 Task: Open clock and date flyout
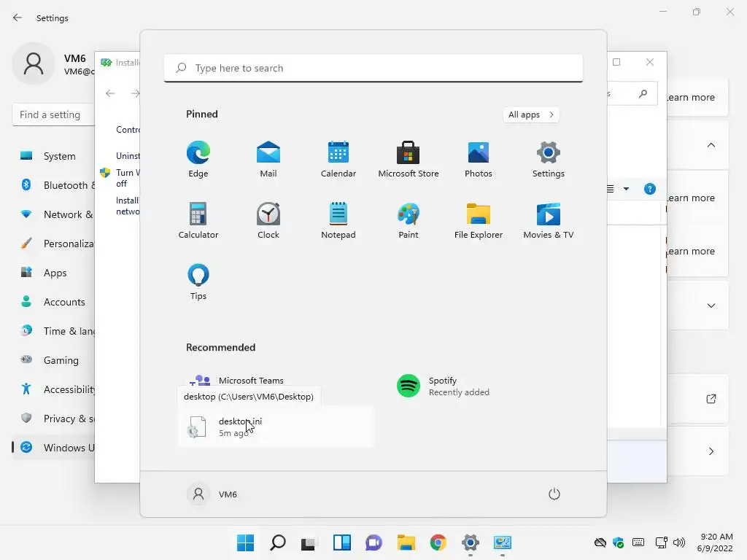(715, 542)
